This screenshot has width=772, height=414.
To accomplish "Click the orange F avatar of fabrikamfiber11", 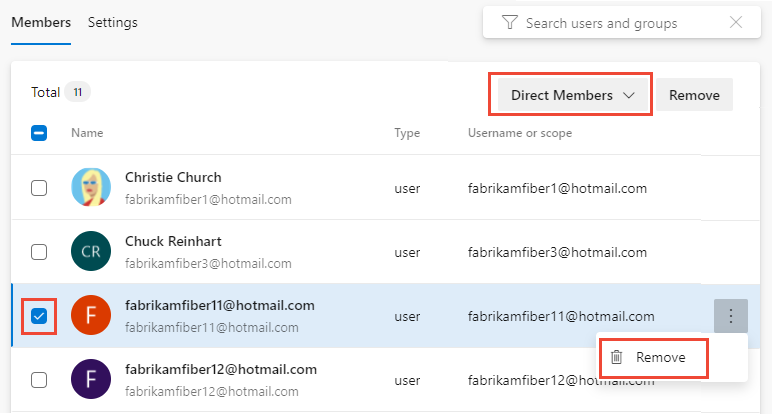I will (91, 315).
